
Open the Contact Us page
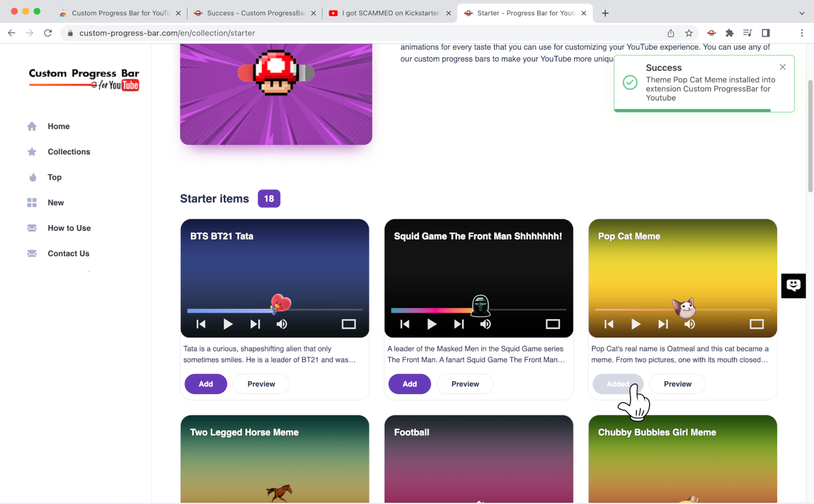[69, 254]
